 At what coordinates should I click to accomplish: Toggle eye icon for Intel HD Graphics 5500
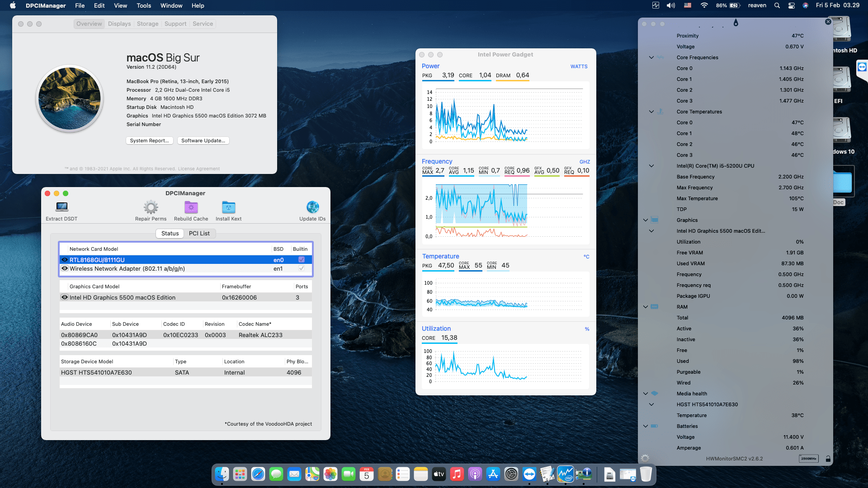(x=65, y=297)
